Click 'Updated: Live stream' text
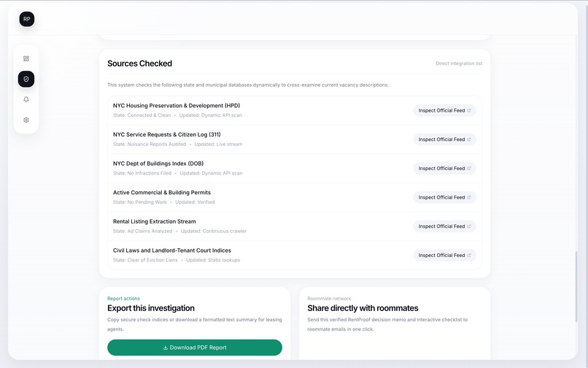588x368 pixels. click(x=218, y=144)
